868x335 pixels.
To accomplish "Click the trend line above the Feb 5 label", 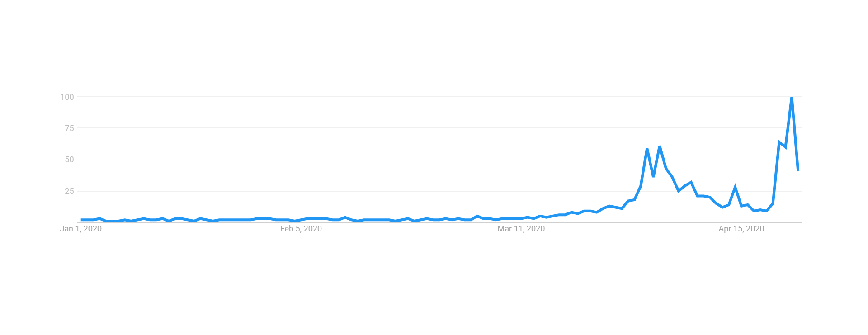I will coord(301,220).
